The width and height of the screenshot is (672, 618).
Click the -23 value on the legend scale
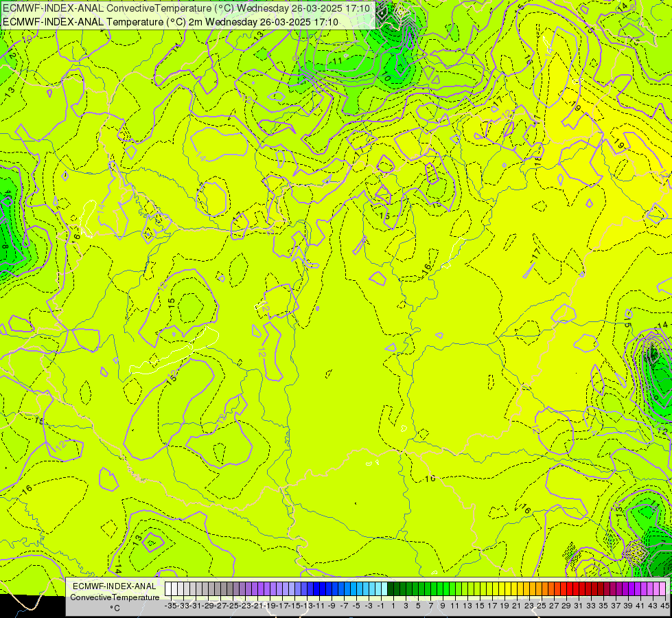click(x=245, y=606)
